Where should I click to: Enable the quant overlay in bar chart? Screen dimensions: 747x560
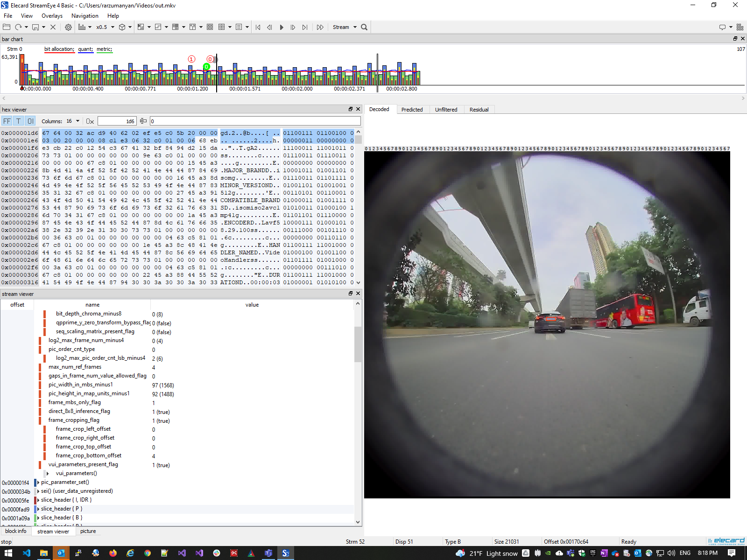[85, 49]
